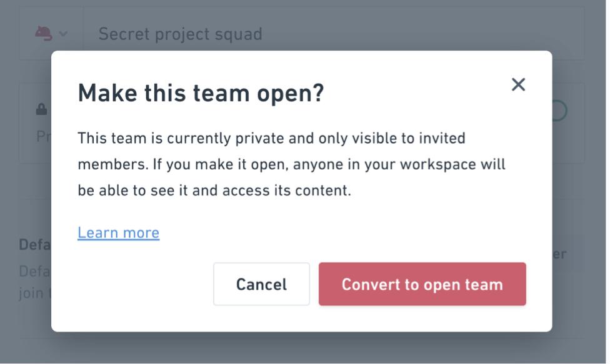Click the word workspace in the message
The width and height of the screenshot is (610, 364).
(437, 164)
